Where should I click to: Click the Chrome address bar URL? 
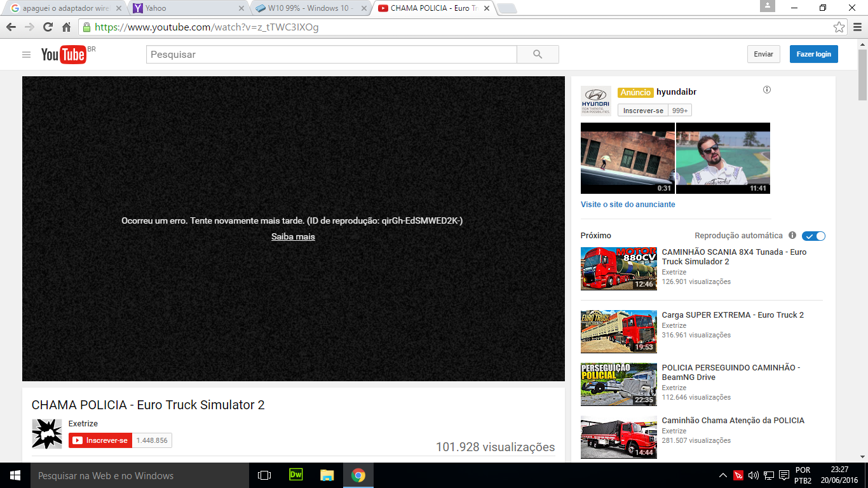[x=207, y=27]
